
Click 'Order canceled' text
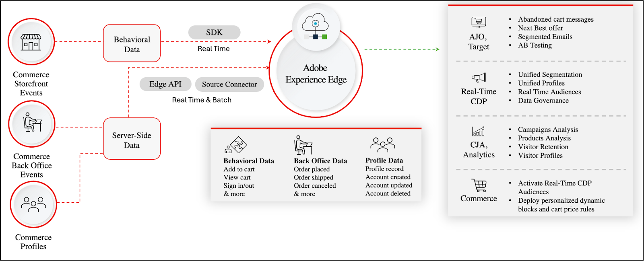(x=315, y=186)
